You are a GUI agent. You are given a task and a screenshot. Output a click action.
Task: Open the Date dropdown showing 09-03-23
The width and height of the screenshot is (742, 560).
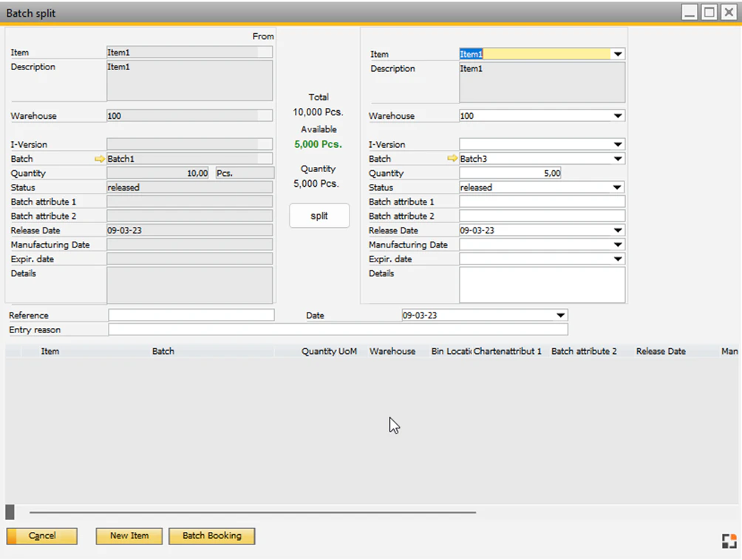coord(559,315)
